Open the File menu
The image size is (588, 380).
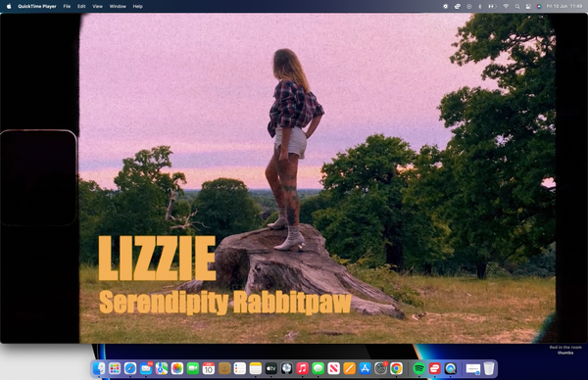[x=67, y=7]
